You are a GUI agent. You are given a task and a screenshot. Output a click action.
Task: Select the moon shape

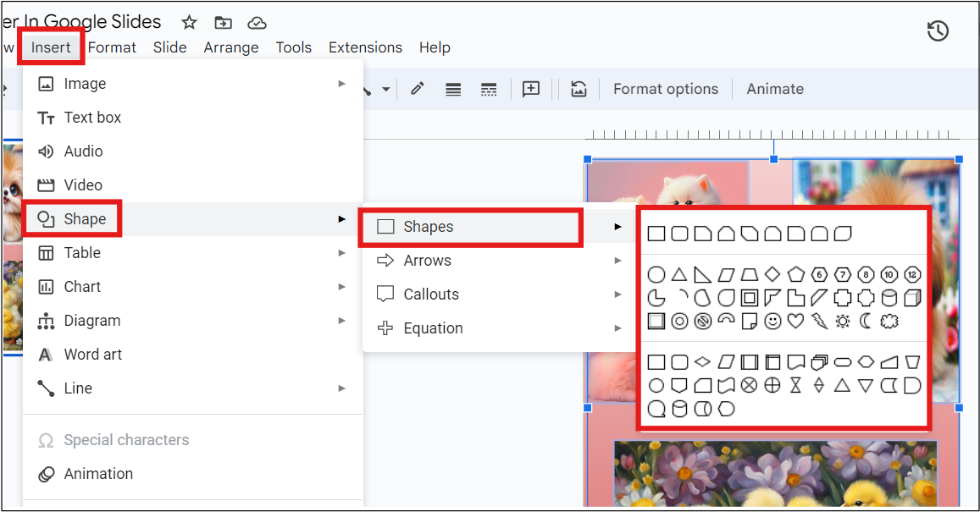coord(865,320)
